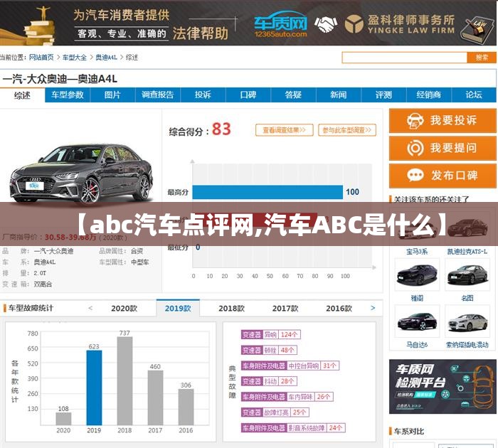Click the 车内异味 26个 fault tag
The image size is (498, 448).
(287, 397)
